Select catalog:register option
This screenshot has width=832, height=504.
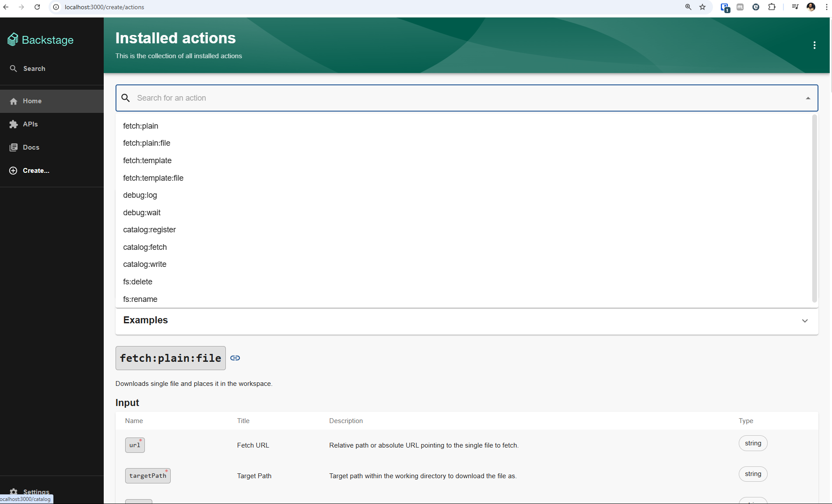click(149, 230)
